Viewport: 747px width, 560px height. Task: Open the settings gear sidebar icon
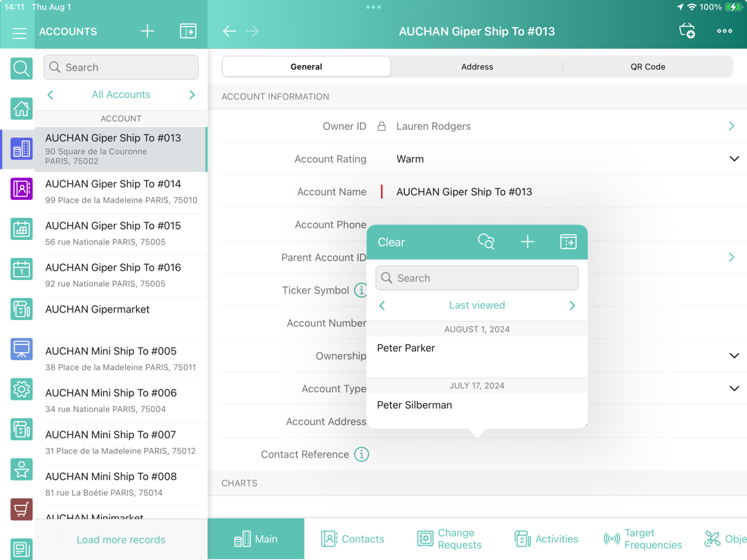(x=21, y=389)
